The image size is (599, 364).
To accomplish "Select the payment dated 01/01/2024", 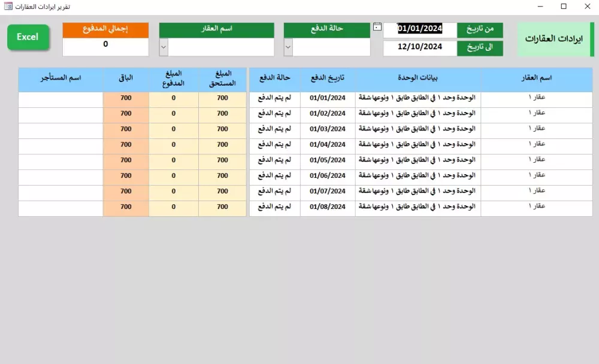I will point(327,98).
